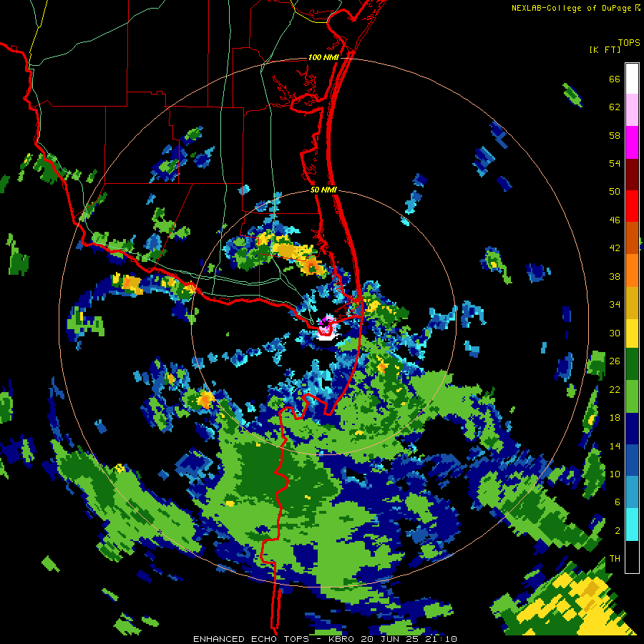Click the K FT units label
The image size is (644, 644).
coord(605,49)
